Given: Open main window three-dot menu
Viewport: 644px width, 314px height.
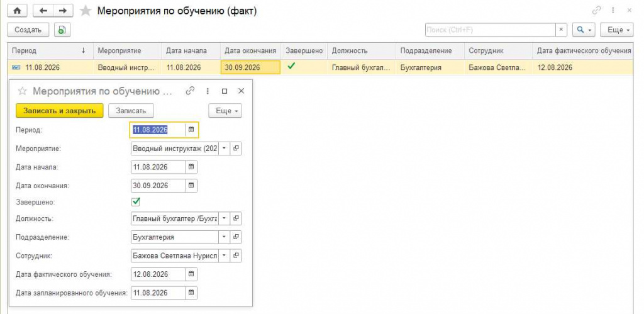Looking at the screenshot, I should click(613, 11).
